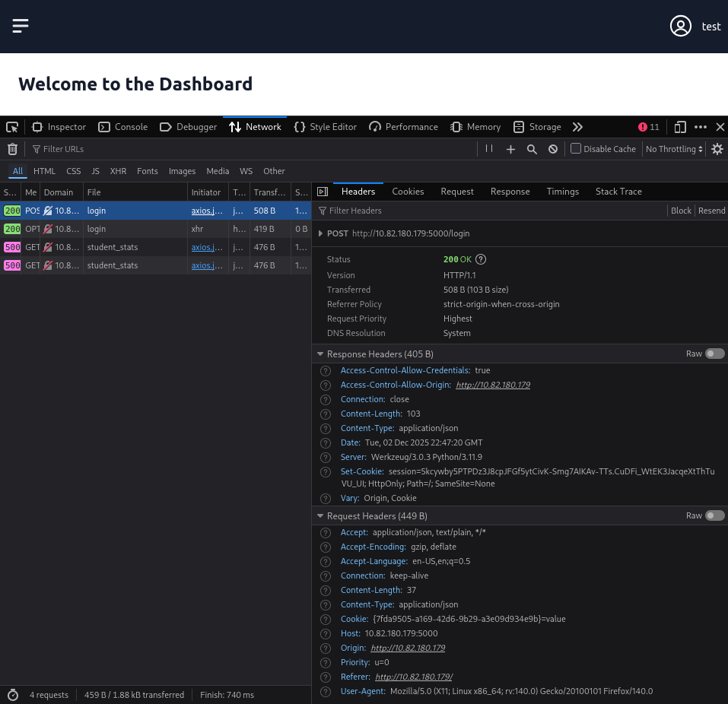Open Access-Control-Allow-Origin URL link

pyautogui.click(x=493, y=385)
